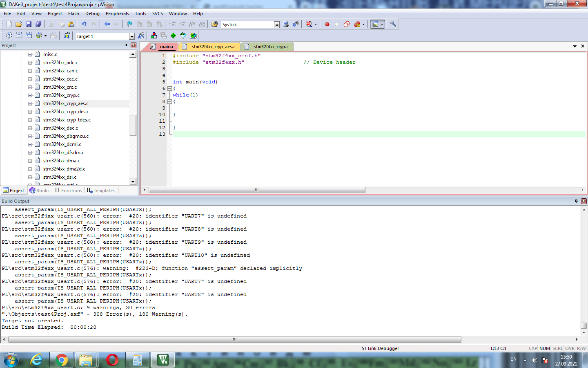The height and width of the screenshot is (368, 588).
Task: Open Google Chrome from the taskbar
Action: 62,360
